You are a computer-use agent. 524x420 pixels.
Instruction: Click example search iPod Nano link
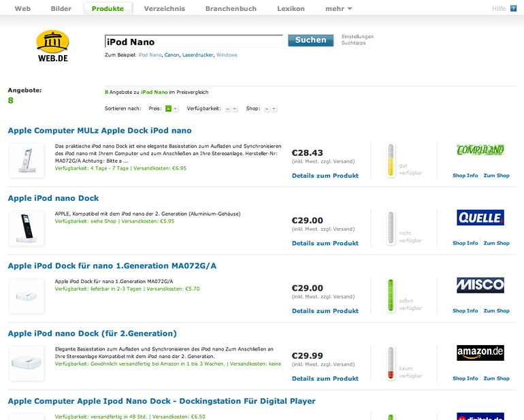pyautogui.click(x=150, y=55)
